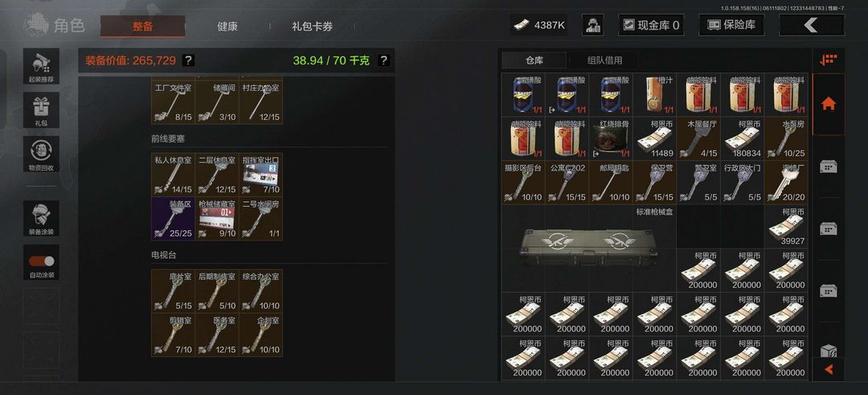868x395 pixels.
Task: Select the 标准枪械盒 weapon case
Action: point(589,249)
